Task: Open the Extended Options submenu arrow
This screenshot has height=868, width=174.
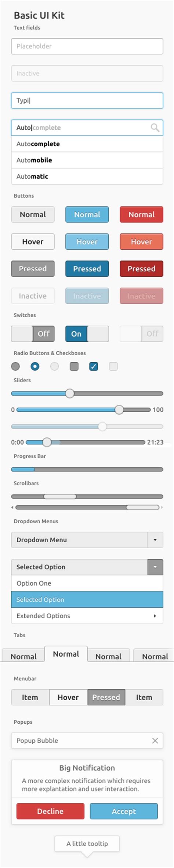Action: (155, 616)
